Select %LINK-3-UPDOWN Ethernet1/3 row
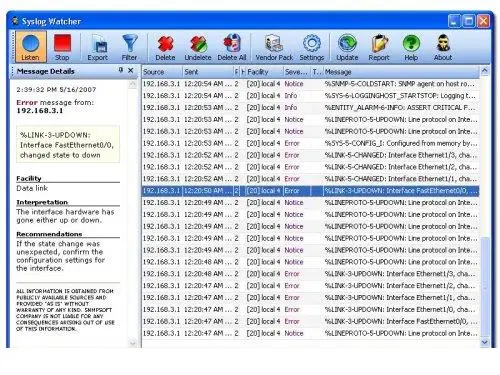This screenshot has width=500, height=375. click(310, 274)
